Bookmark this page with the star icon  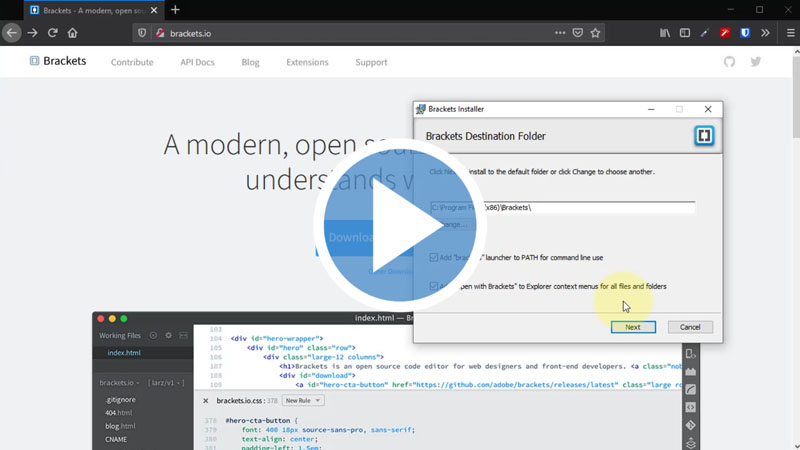coord(596,33)
